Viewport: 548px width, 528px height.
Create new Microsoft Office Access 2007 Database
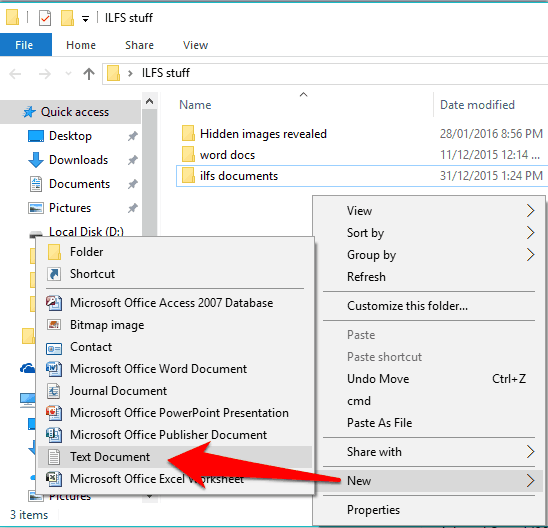click(x=175, y=303)
